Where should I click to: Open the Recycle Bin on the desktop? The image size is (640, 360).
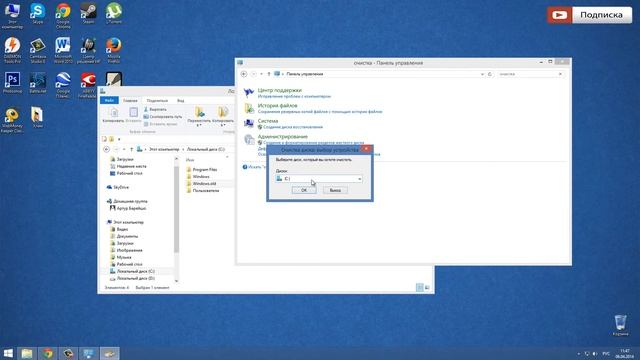point(620,325)
